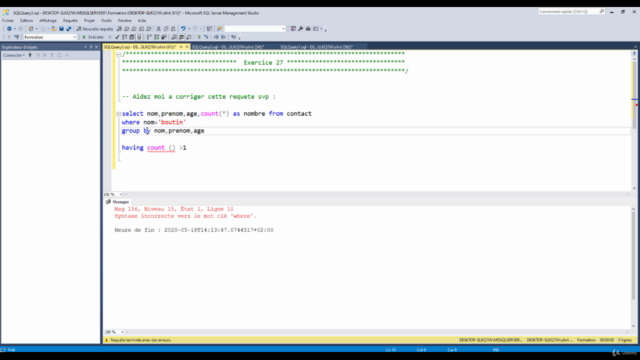Viewport: 640px width, 360px height.
Task: Open the Edition menu
Action: coord(26,20)
